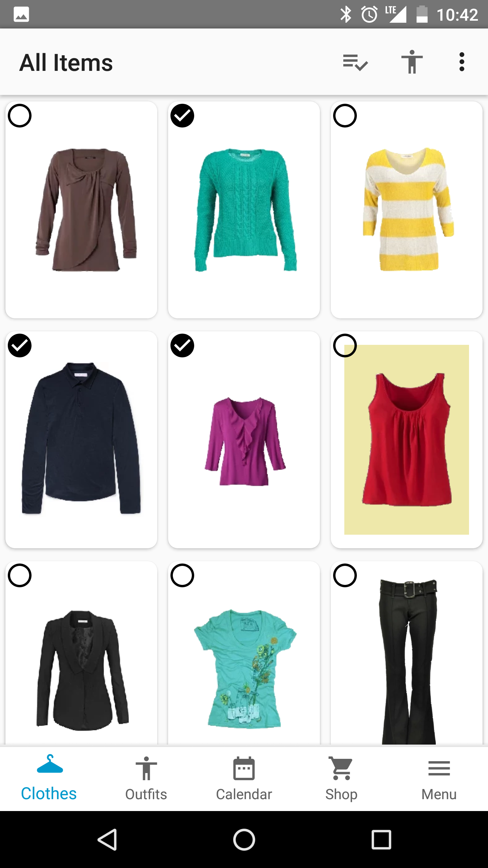Open the create outfit mannequin icon
This screenshot has width=488, height=868.
tap(412, 62)
